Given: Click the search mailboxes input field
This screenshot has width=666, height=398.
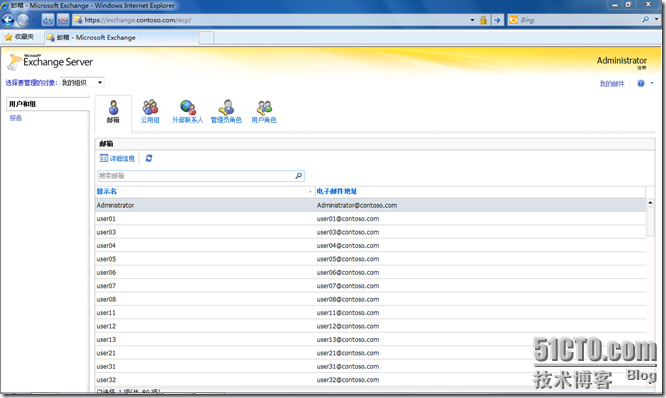Looking at the screenshot, I should click(195, 175).
